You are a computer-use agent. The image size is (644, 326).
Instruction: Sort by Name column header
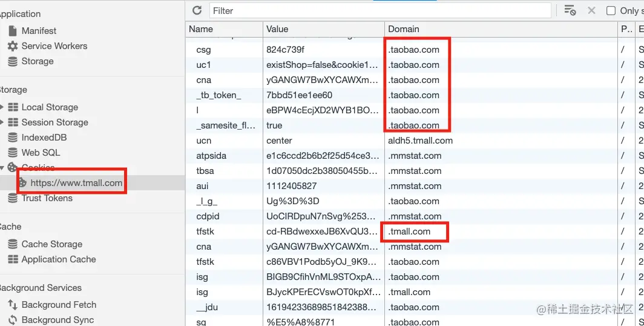(224, 29)
